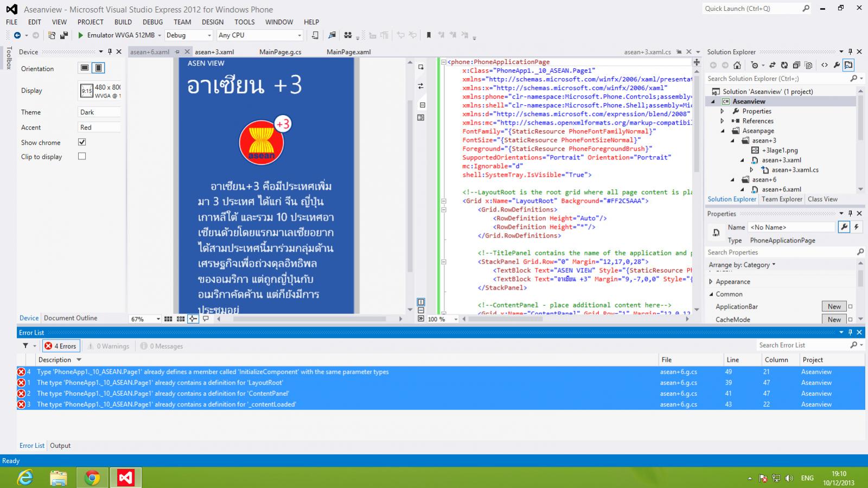The height and width of the screenshot is (488, 868).
Task: Toggle the Show chrome checkbox
Action: click(82, 142)
